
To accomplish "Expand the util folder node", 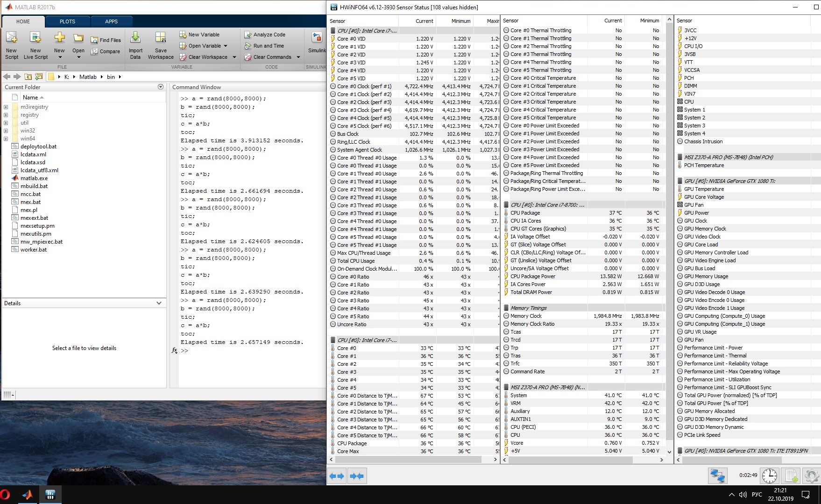I will pyautogui.click(x=6, y=123).
